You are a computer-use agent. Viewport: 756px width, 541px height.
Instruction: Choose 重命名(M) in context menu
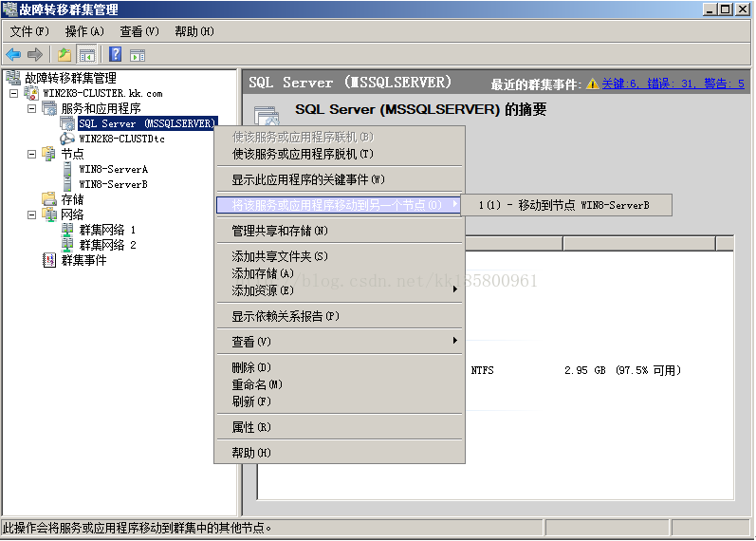tap(340, 384)
